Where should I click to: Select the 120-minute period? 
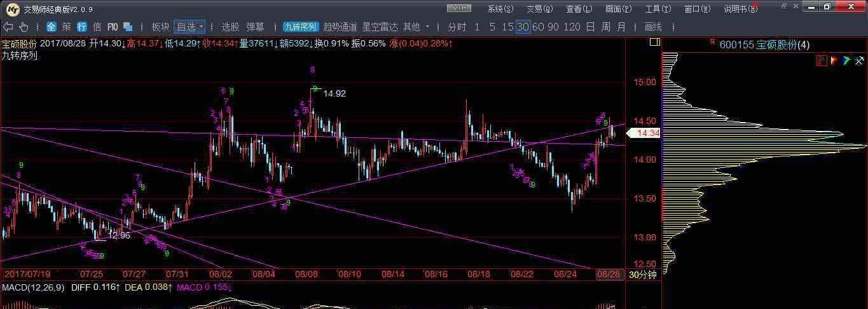(572, 27)
